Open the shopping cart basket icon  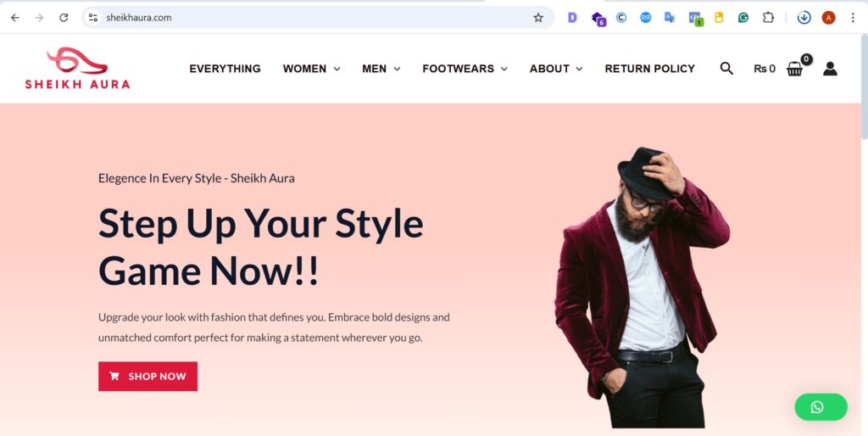coord(795,69)
